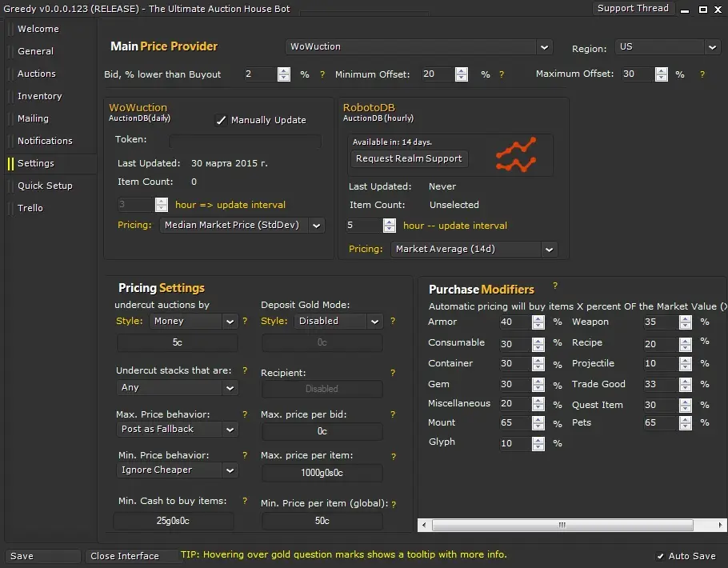Screen dimensions: 728x568
Task: Click the Request Realm Support button
Action: point(409,158)
